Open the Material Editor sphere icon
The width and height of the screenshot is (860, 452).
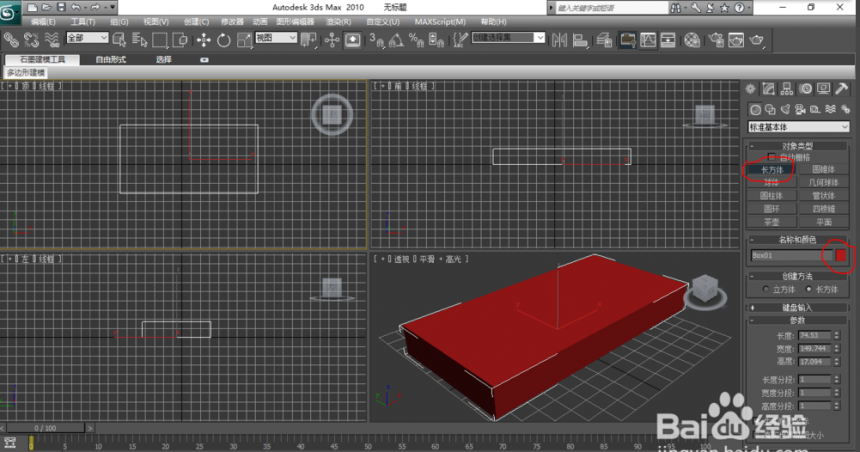click(692, 39)
